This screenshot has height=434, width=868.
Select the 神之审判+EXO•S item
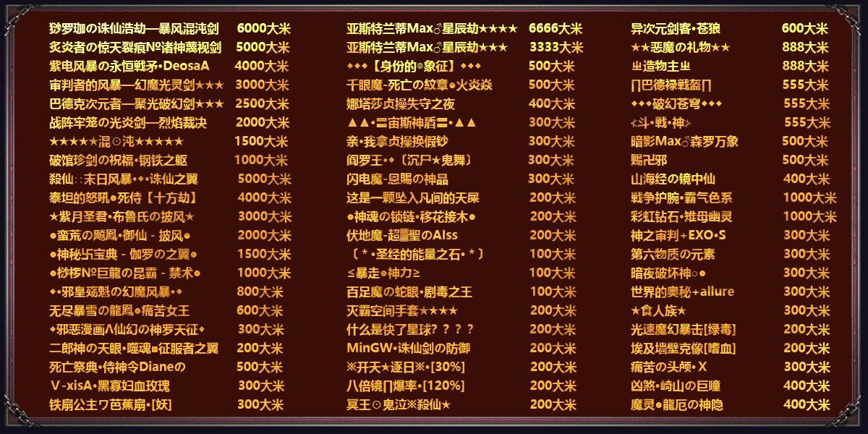pyautogui.click(x=678, y=235)
